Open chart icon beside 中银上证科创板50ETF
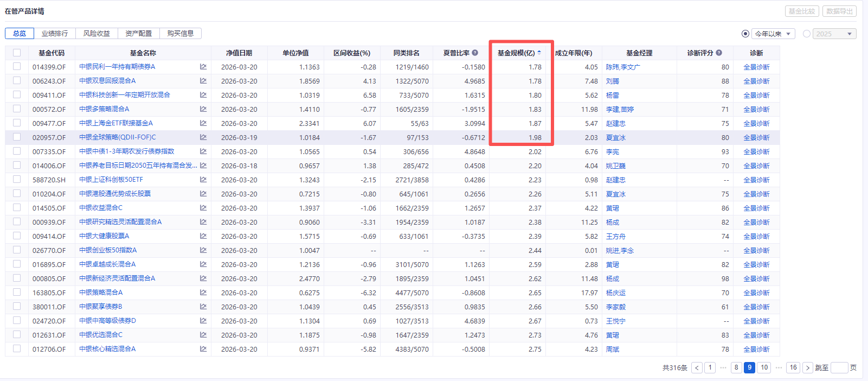 pos(203,180)
